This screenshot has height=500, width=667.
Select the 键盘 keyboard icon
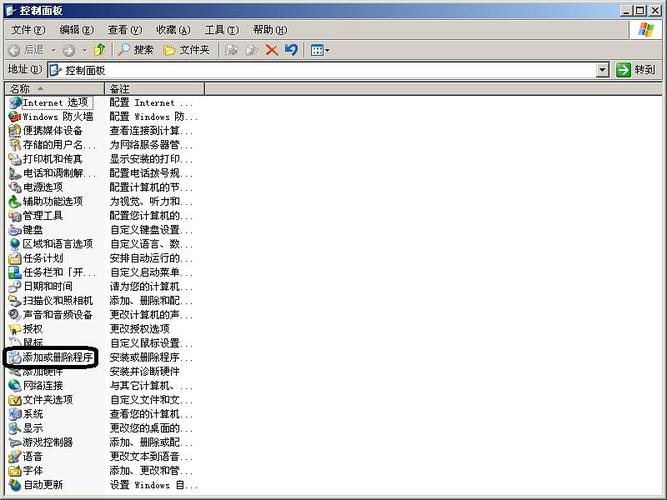pyautogui.click(x=15, y=230)
